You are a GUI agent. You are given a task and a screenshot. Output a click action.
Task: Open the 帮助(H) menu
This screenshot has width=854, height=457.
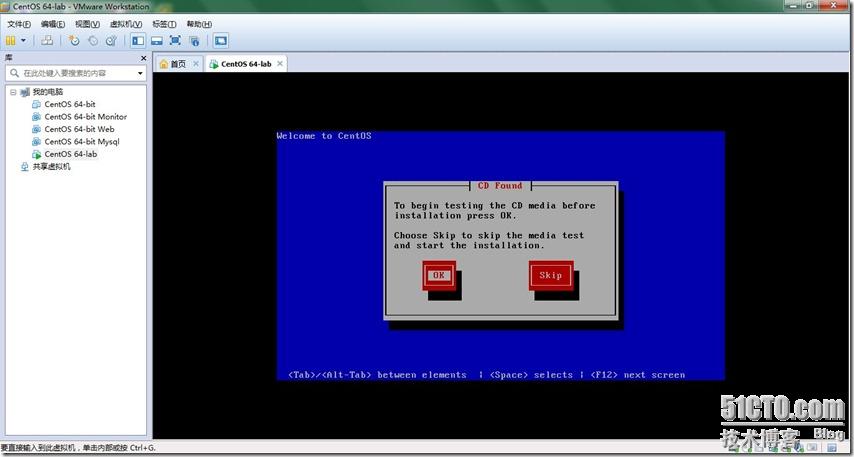(x=199, y=24)
